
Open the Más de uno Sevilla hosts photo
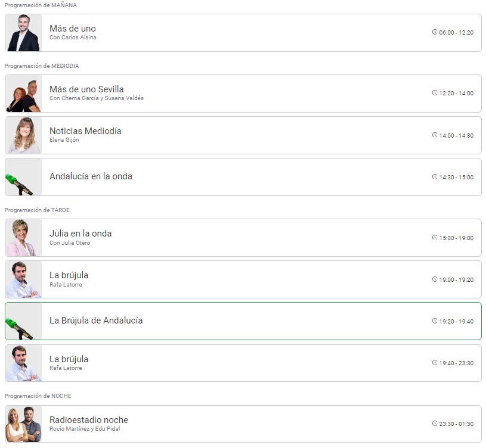coord(23,94)
